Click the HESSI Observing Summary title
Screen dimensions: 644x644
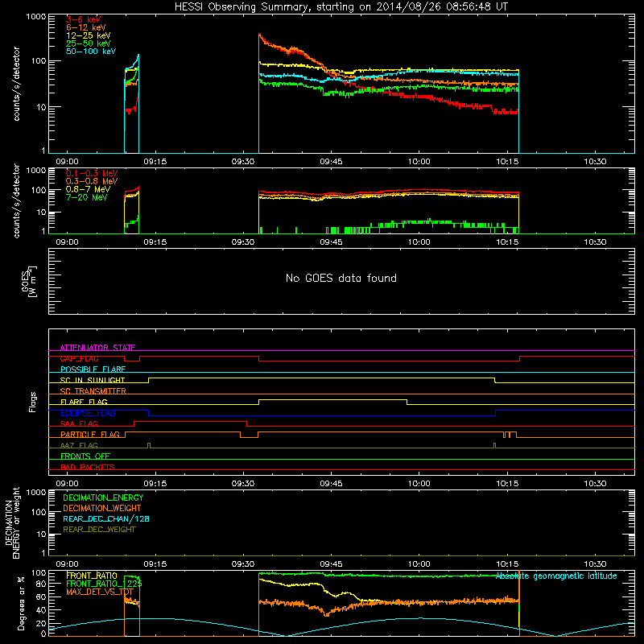[x=341, y=7]
